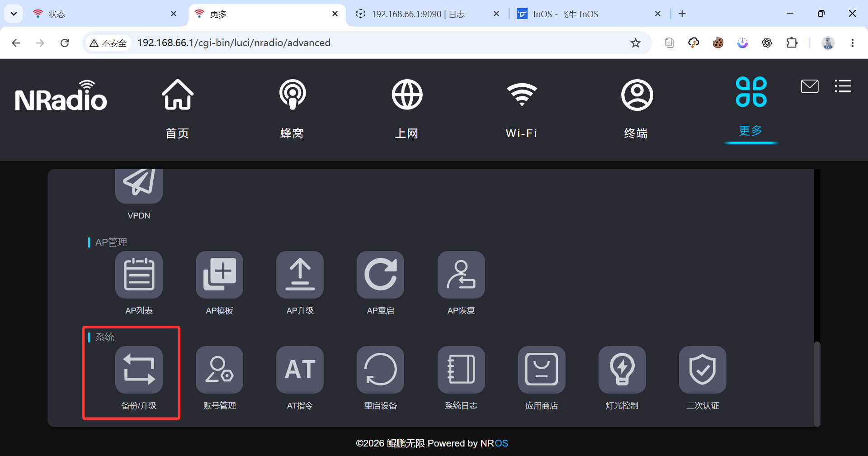Open the 重启设备 reboot device icon
Screen dimensions: 868x456
380,370
